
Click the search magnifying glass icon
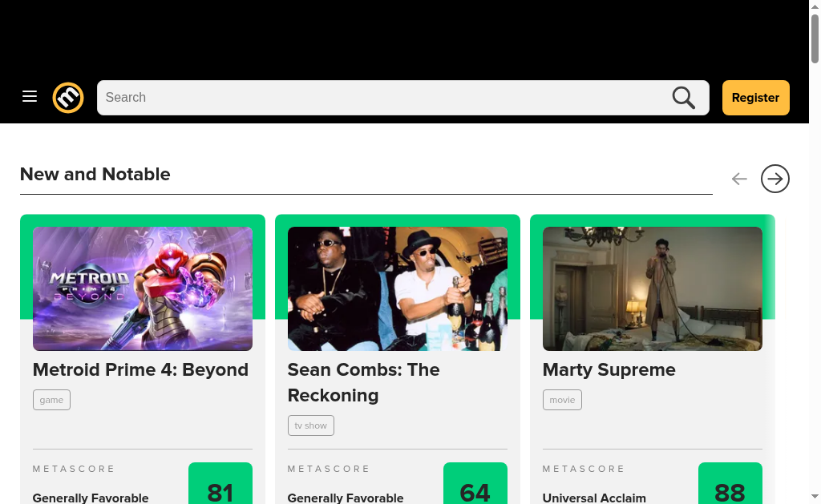[683, 98]
